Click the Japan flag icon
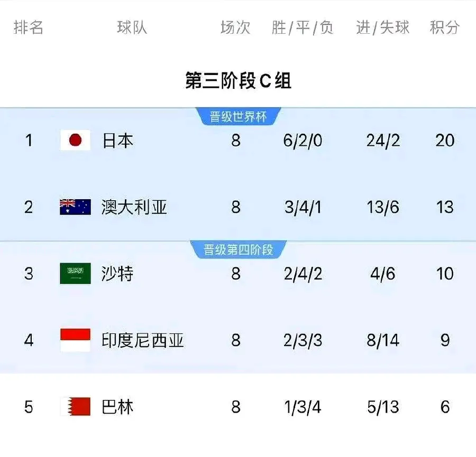Viewport: 476px width, 457px height. [x=74, y=141]
